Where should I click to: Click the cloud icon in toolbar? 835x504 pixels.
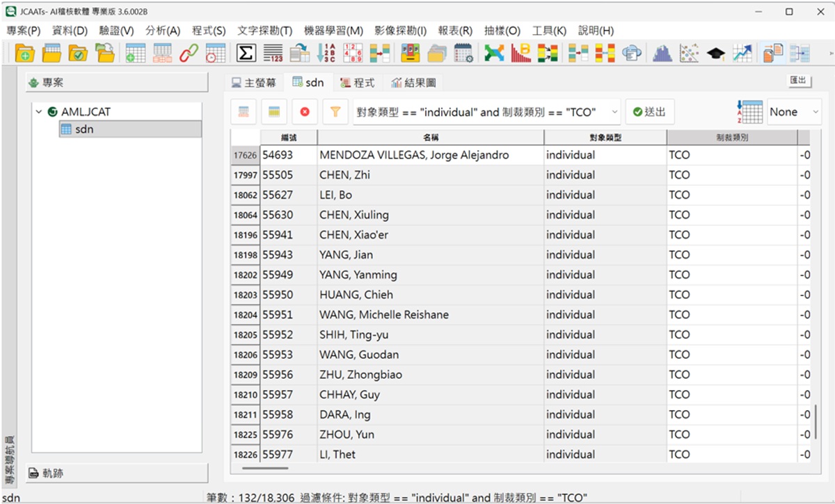click(632, 54)
